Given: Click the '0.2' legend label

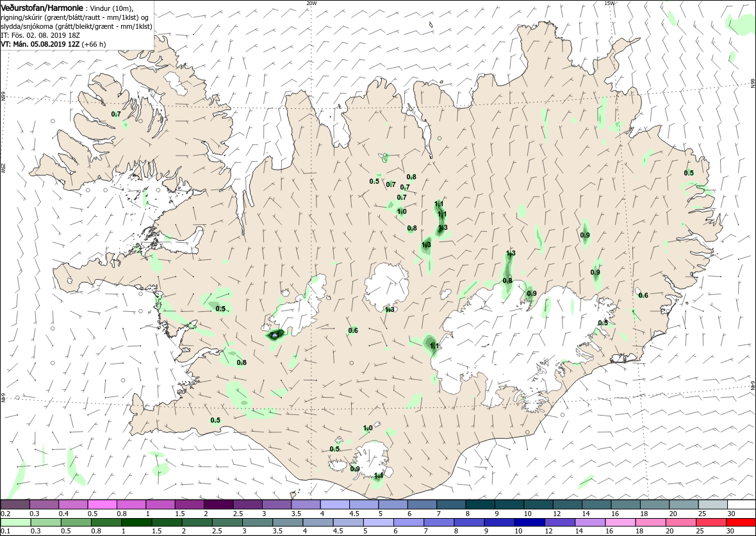Looking at the screenshot, I should click(x=6, y=514).
